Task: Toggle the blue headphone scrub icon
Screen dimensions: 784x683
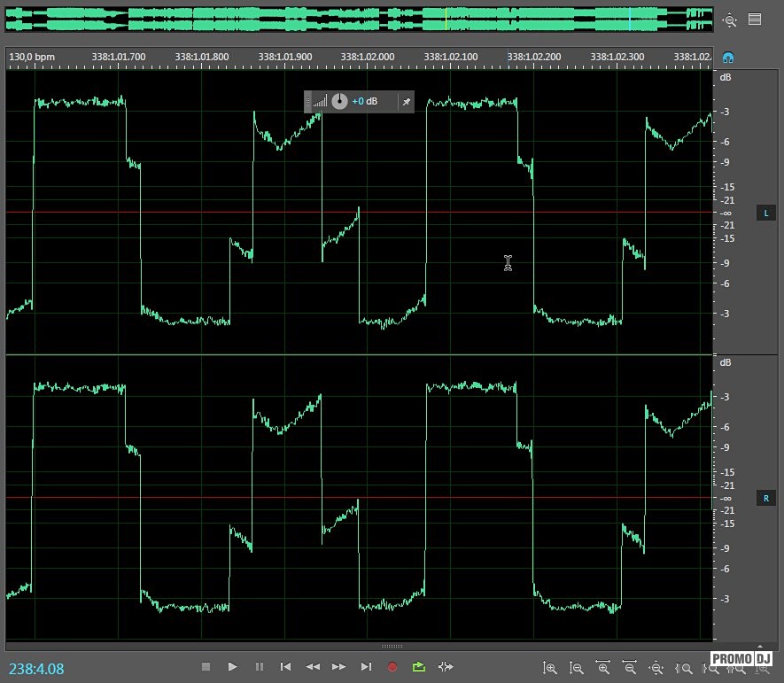Action: pyautogui.click(x=728, y=58)
